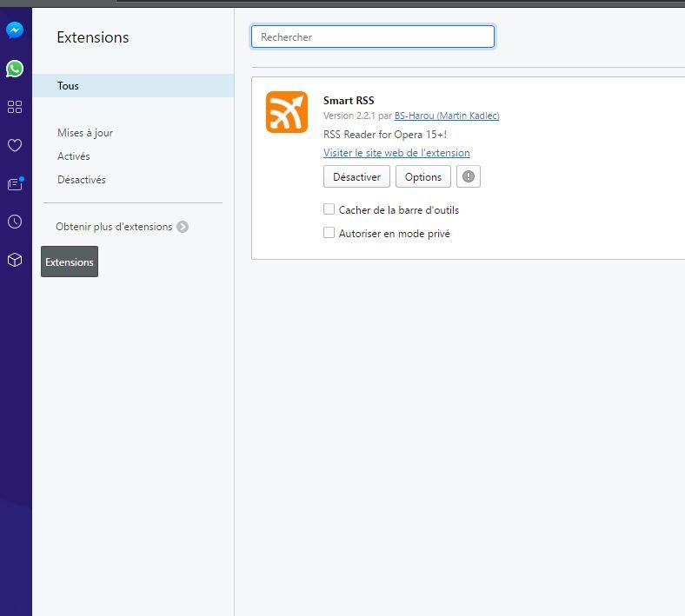Viewport: 685px width, 616px height.
Task: Open BS-Harou (Martin Kadlec) author link
Action: [x=447, y=116]
